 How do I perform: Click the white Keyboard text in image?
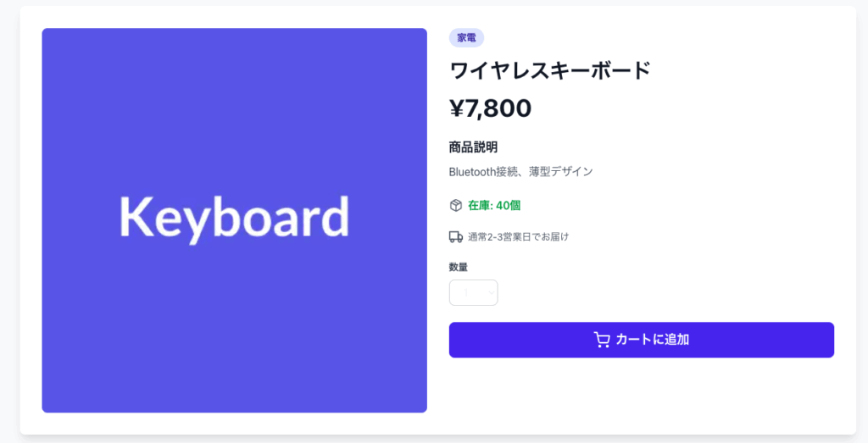click(x=234, y=219)
